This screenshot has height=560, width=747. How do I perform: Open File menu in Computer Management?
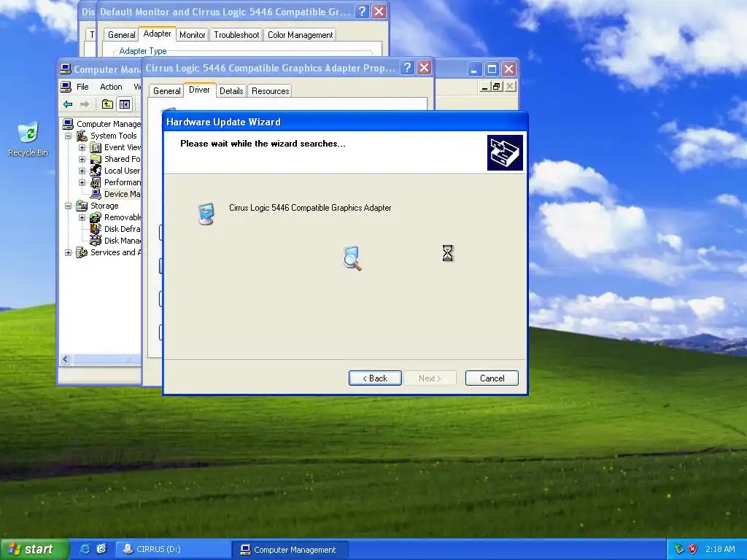coord(82,87)
